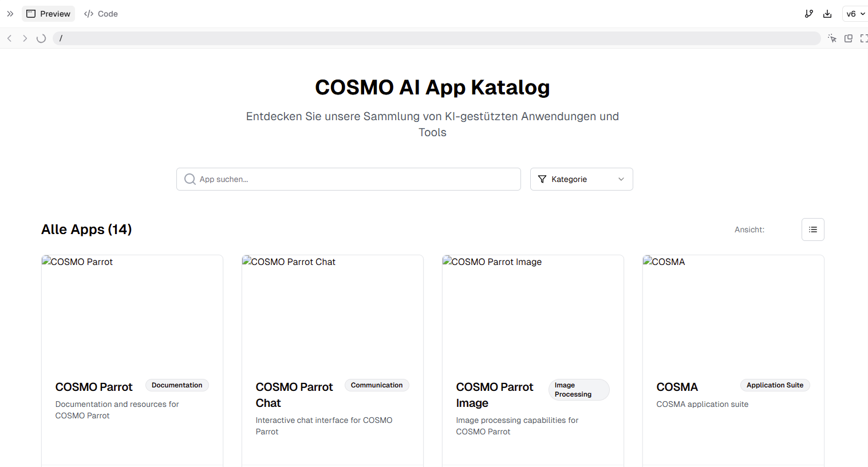
Task: Open the git branch fork icon
Action: pos(808,14)
